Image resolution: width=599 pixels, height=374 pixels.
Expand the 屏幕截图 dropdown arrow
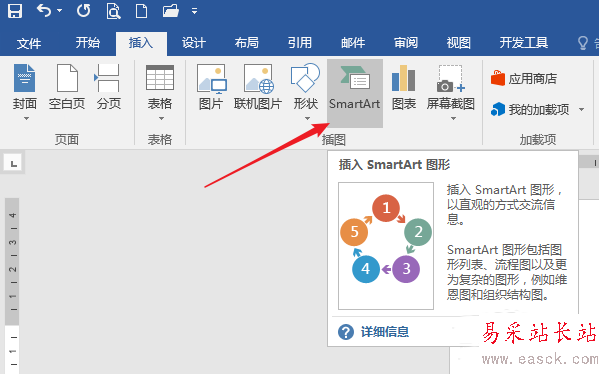tap(453, 119)
